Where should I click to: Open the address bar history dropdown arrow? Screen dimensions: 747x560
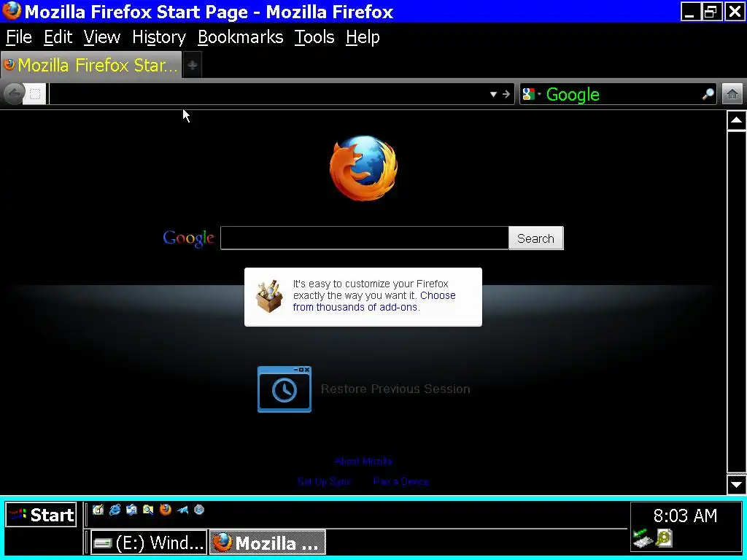tap(494, 94)
